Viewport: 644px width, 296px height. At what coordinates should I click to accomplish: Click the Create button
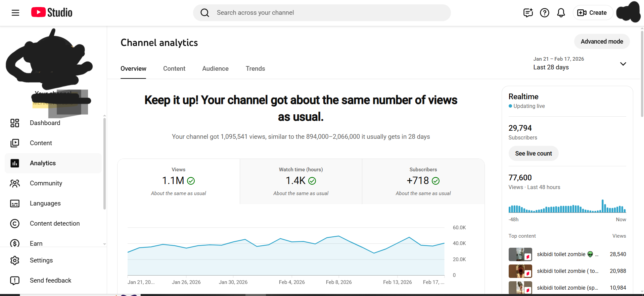pos(592,13)
